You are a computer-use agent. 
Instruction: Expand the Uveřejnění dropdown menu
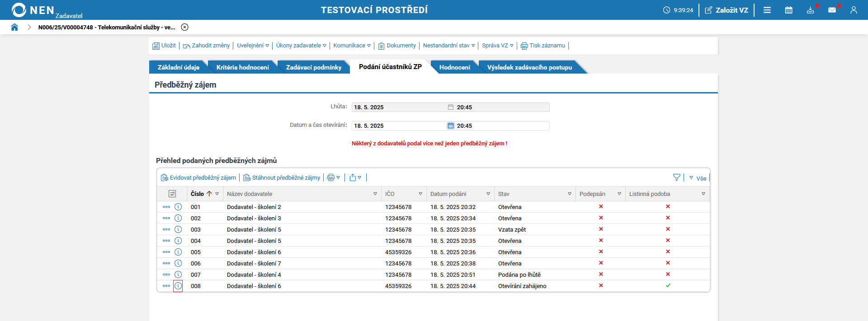(253, 46)
